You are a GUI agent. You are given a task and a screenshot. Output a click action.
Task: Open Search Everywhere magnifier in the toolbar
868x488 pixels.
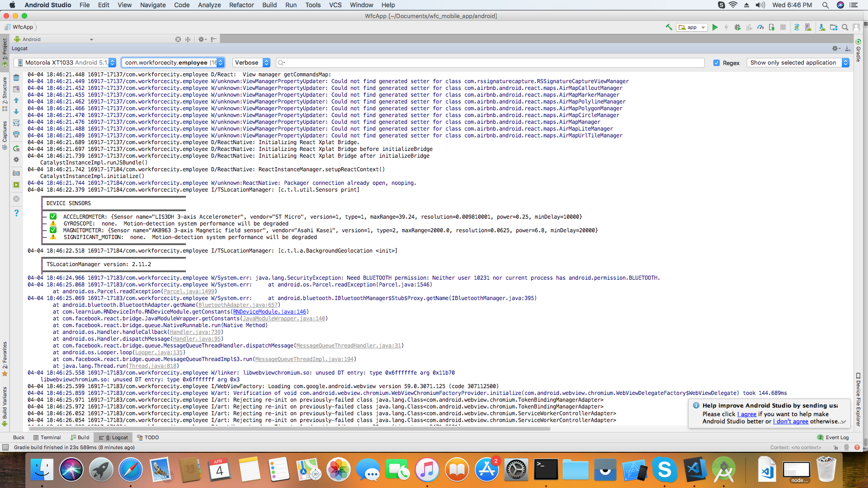pyautogui.click(x=844, y=27)
